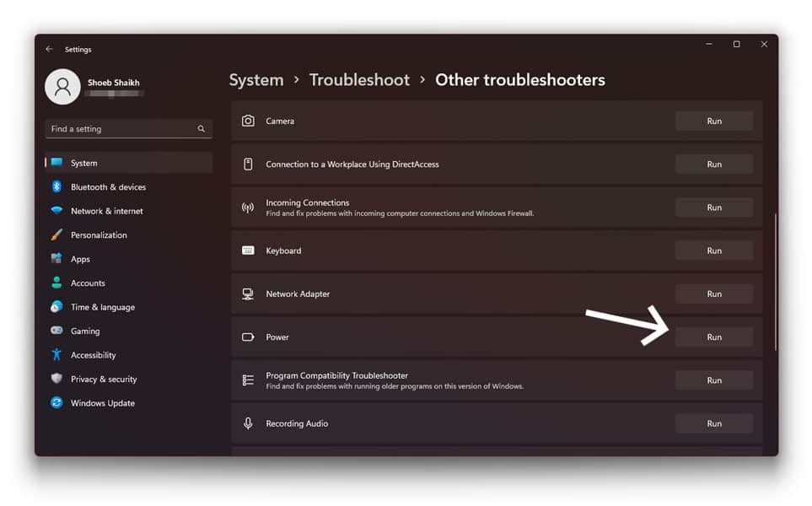Click the System monitor icon in sidebar
This screenshot has height=506, width=812.
(x=57, y=163)
